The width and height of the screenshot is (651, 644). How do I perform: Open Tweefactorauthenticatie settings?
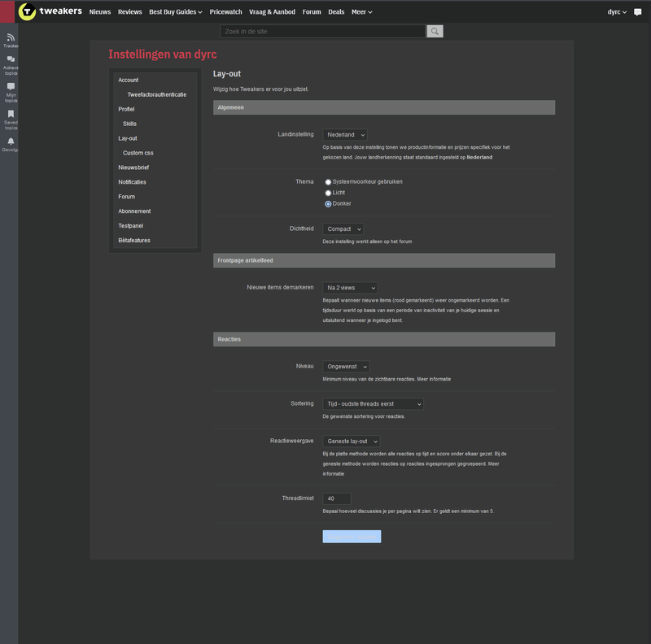click(x=157, y=94)
